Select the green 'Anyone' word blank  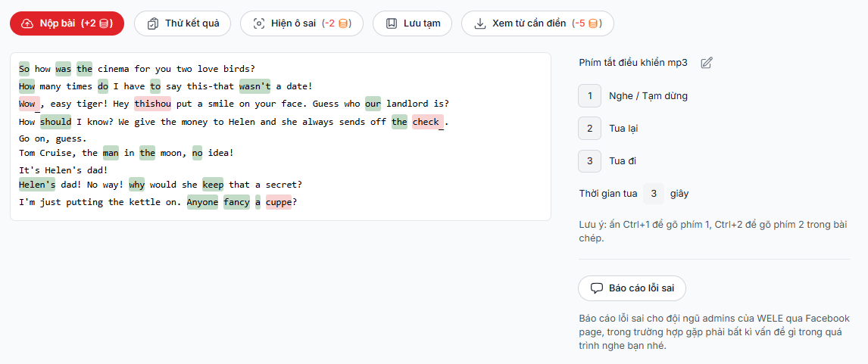coord(202,202)
